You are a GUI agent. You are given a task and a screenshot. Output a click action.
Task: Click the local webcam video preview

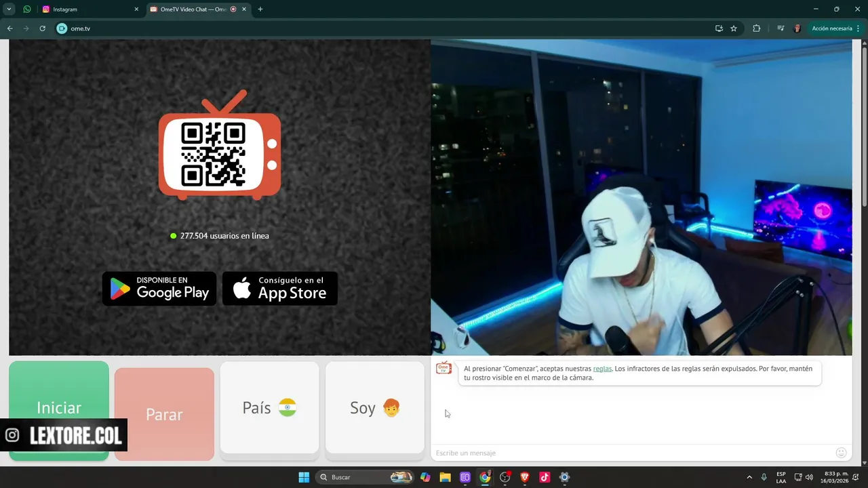tap(641, 197)
